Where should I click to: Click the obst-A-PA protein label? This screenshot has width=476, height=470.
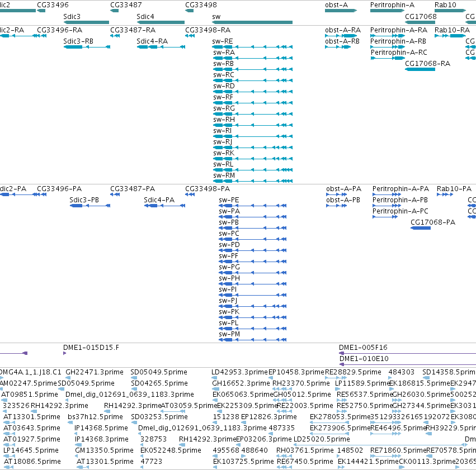tap(343, 189)
